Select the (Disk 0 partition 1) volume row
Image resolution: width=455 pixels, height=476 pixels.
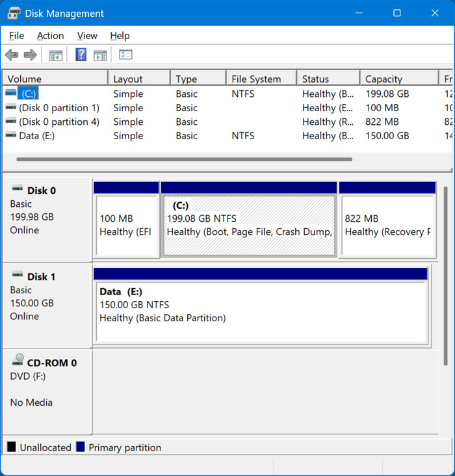pos(227,108)
